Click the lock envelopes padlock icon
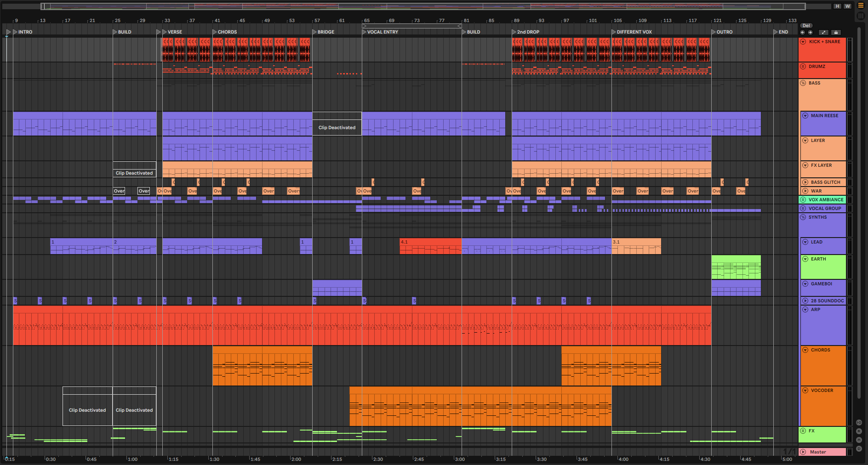The width and height of the screenshot is (868, 465). point(836,33)
